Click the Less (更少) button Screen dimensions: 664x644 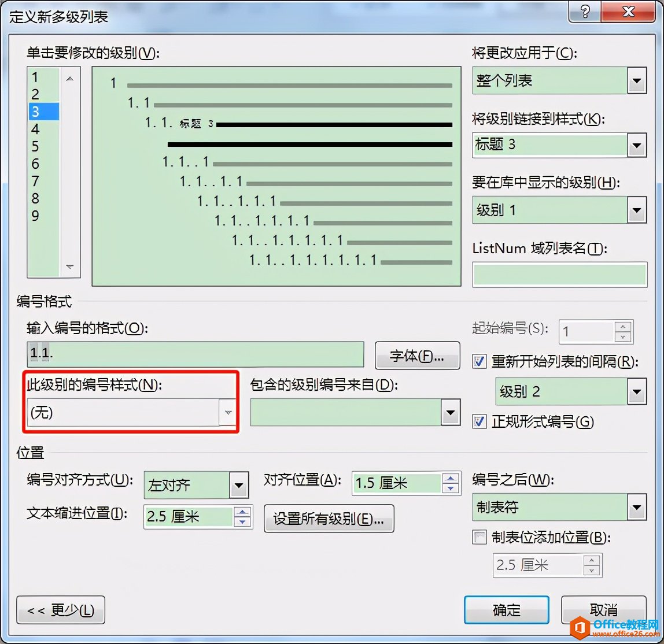click(61, 610)
